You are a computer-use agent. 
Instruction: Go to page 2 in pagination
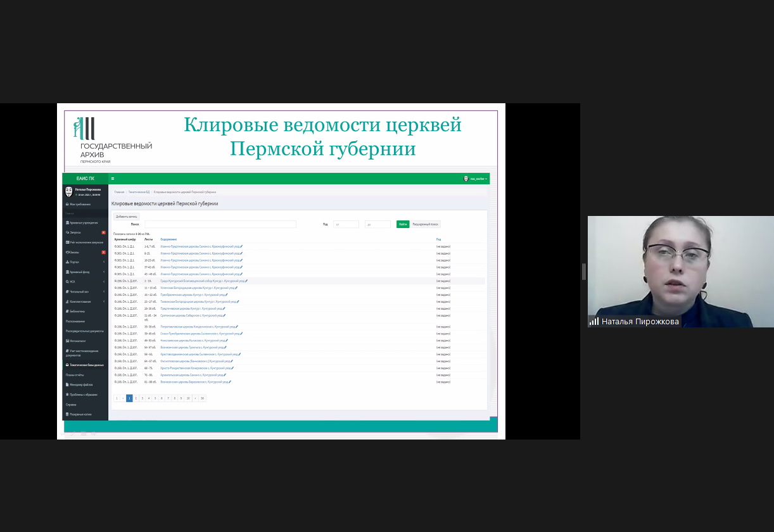coord(136,398)
